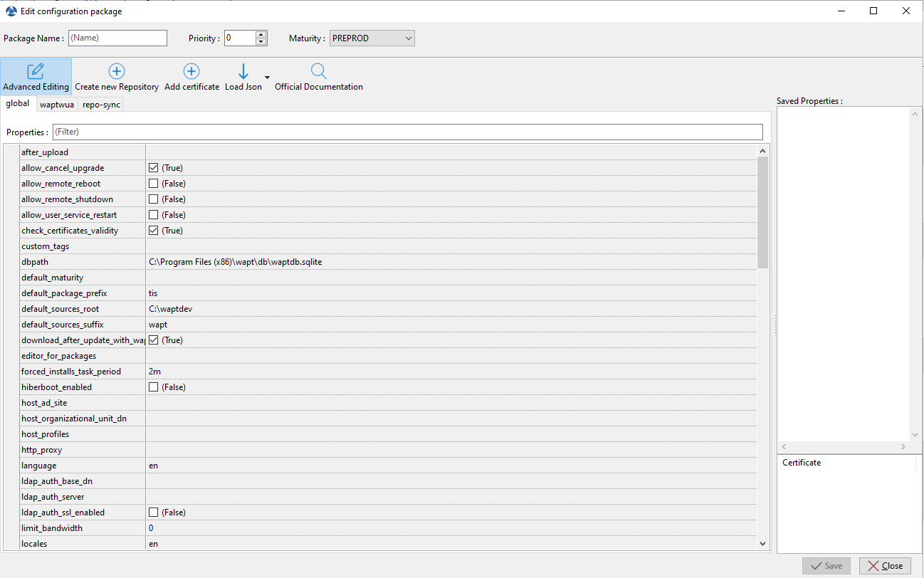924x578 pixels.
Task: Increase Priority with the up spinner arrow
Action: pyautogui.click(x=261, y=34)
